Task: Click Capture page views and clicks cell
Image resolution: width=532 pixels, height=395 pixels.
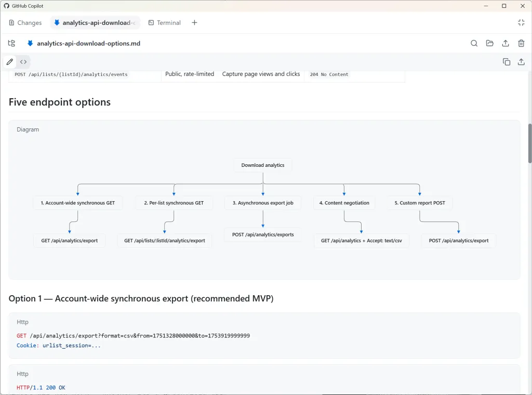Action: [x=261, y=74]
